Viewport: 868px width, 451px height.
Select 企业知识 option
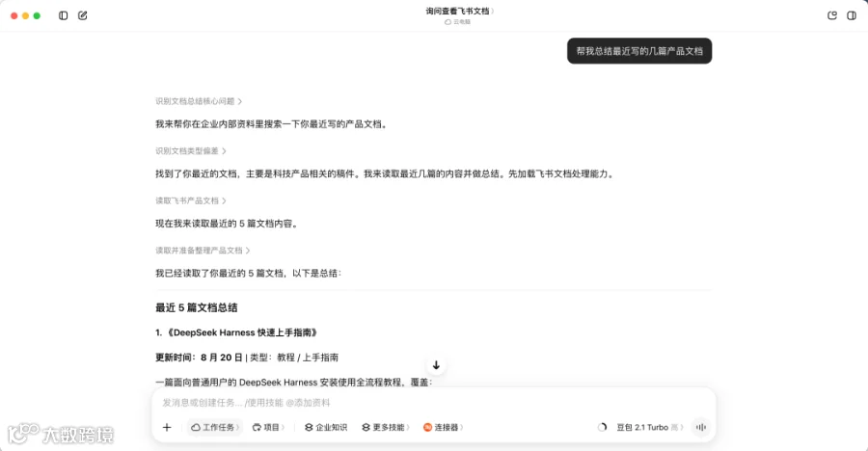[326, 427]
